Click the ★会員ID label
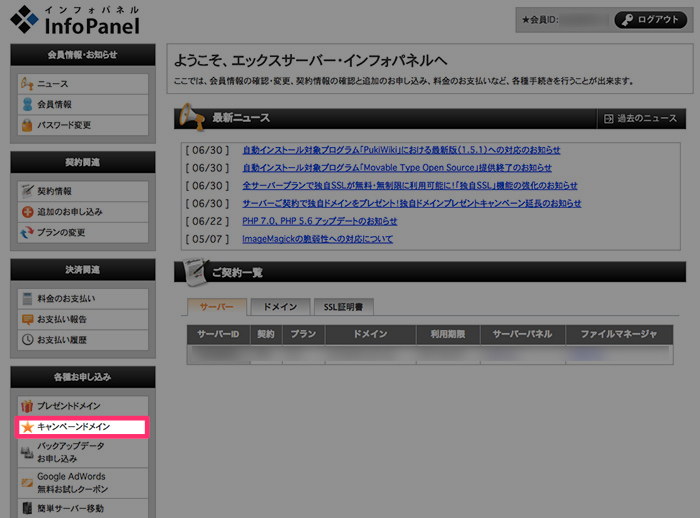This screenshot has height=518, width=700. (x=540, y=20)
